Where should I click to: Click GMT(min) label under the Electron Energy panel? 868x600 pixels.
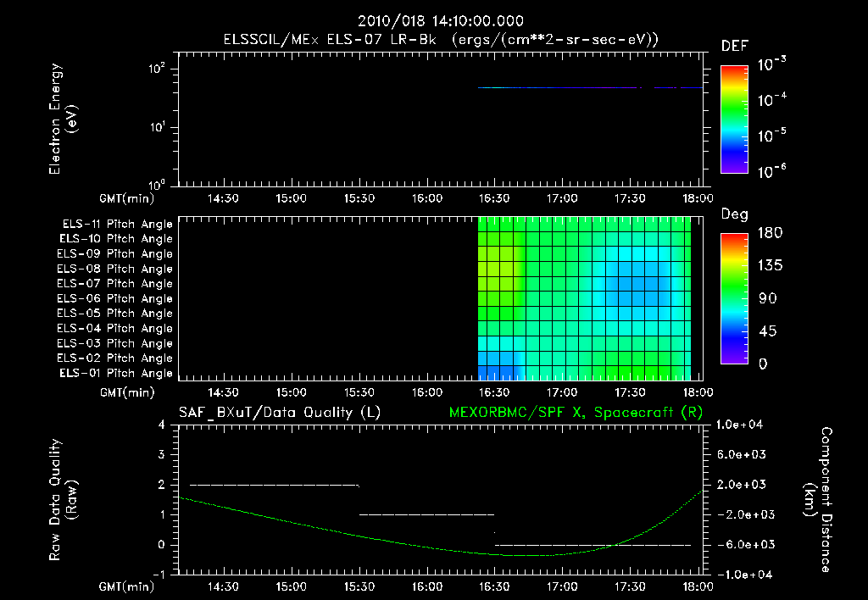[127, 198]
